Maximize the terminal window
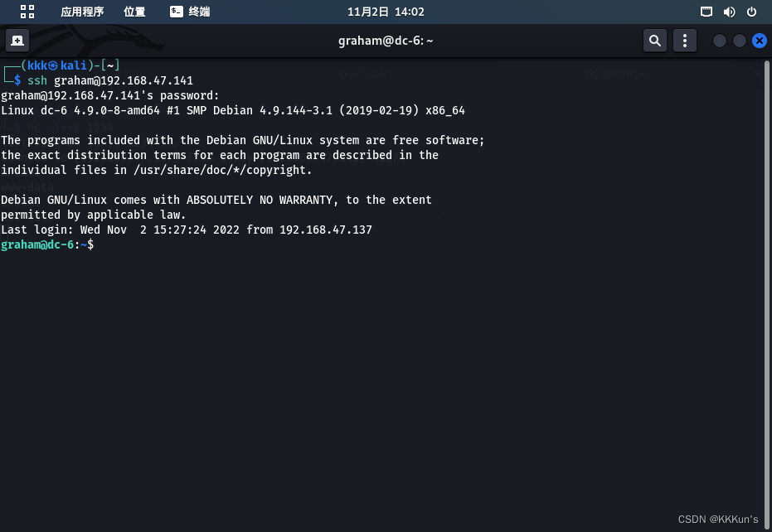This screenshot has height=532, width=772. [x=739, y=41]
